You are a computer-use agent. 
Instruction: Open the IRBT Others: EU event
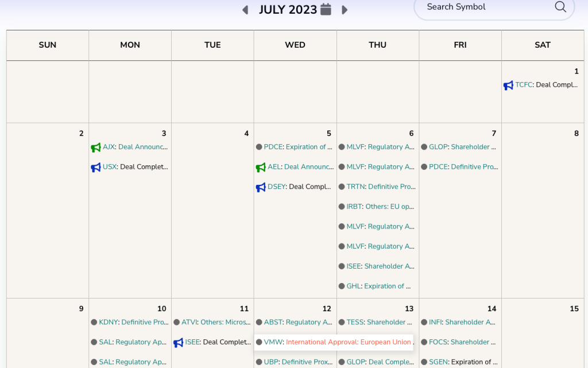click(389, 207)
